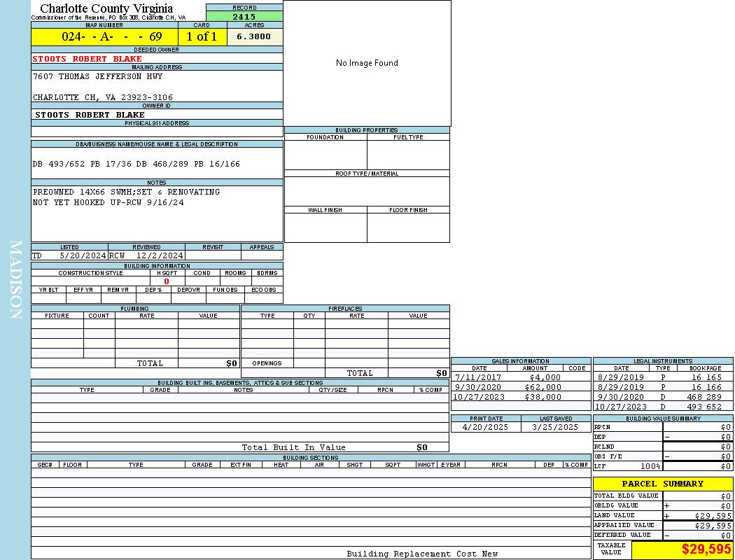Select the reviewed date 12/2/2024
The image size is (735, 560).
click(160, 256)
